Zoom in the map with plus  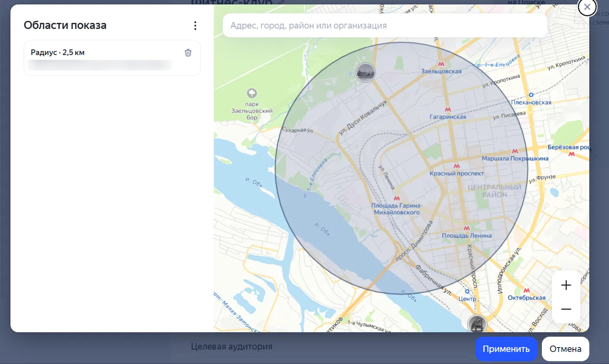tap(566, 285)
